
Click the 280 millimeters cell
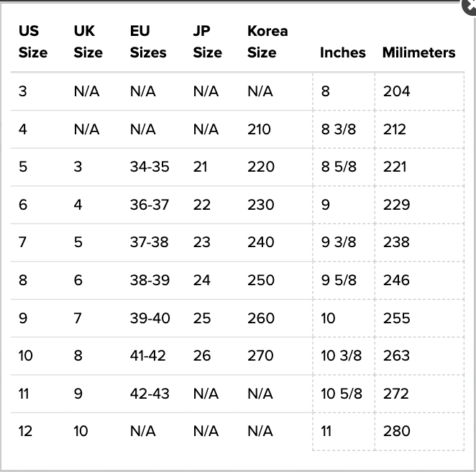click(396, 431)
